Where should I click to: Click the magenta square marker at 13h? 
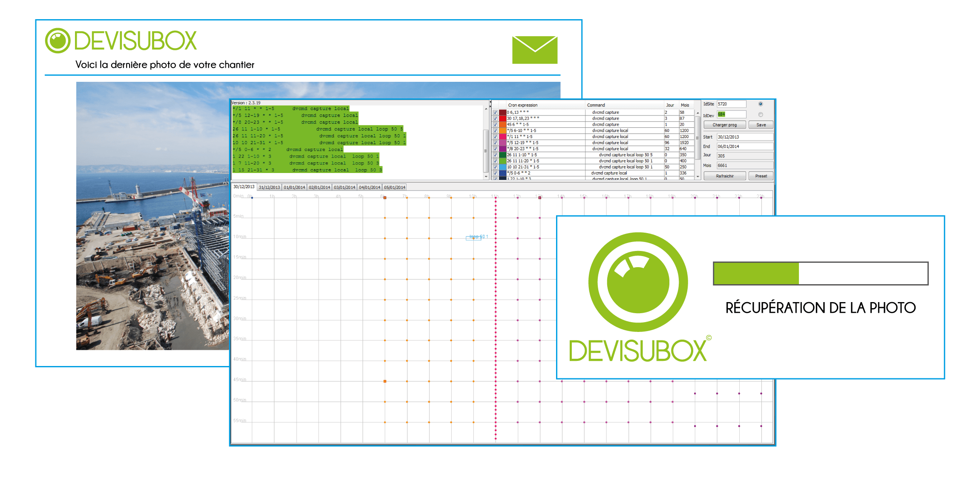[x=539, y=198]
